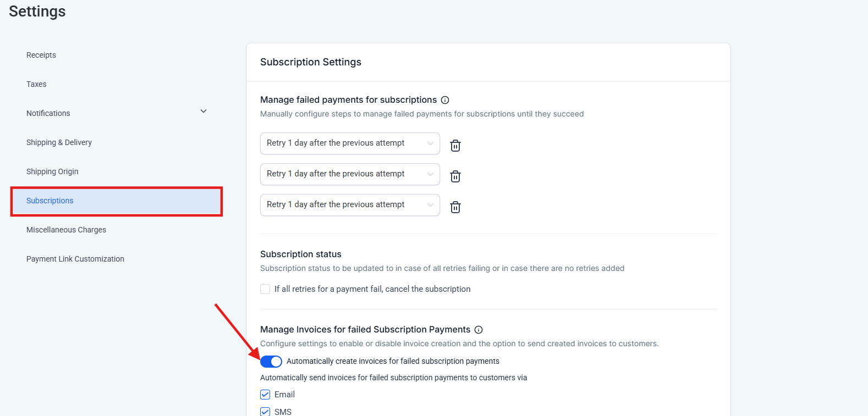Go to Taxes settings
The image size is (868, 416).
(36, 84)
